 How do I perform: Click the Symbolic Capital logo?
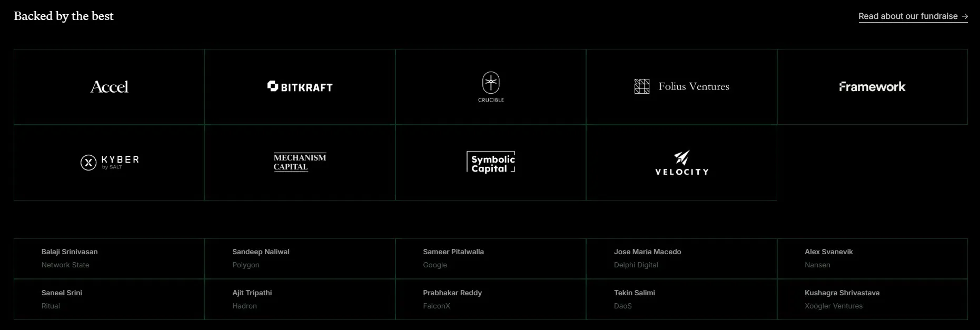click(x=491, y=162)
